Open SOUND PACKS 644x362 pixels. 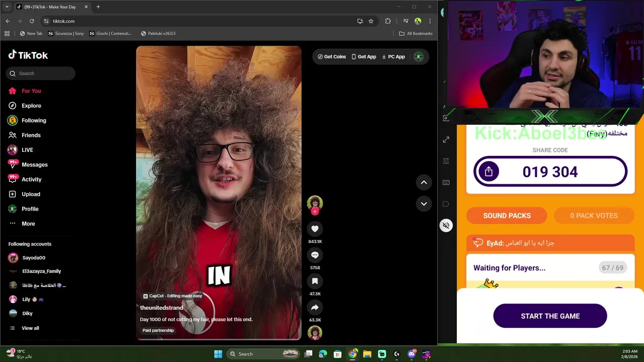(x=507, y=216)
